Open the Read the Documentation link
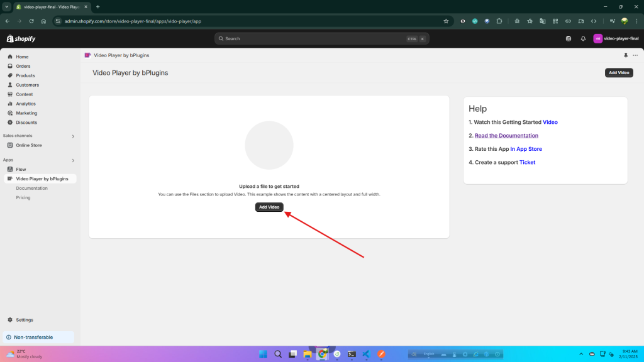644x362 pixels. (506, 136)
